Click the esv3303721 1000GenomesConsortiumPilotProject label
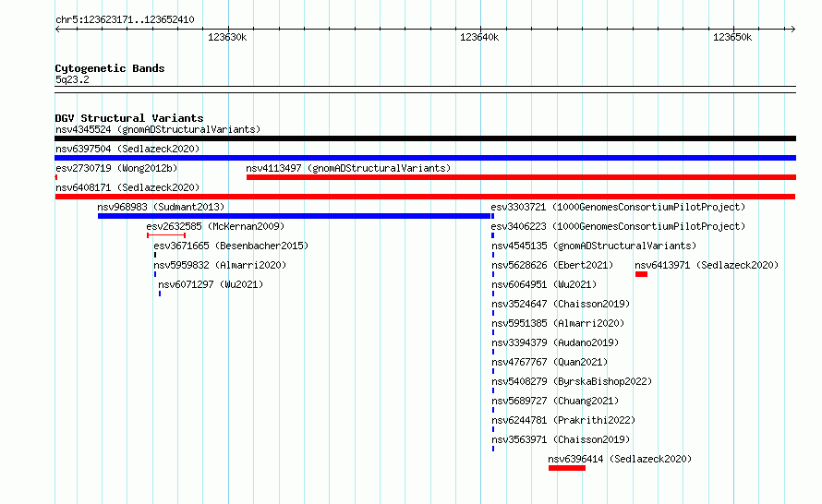This screenshot has width=822, height=504. (618, 207)
